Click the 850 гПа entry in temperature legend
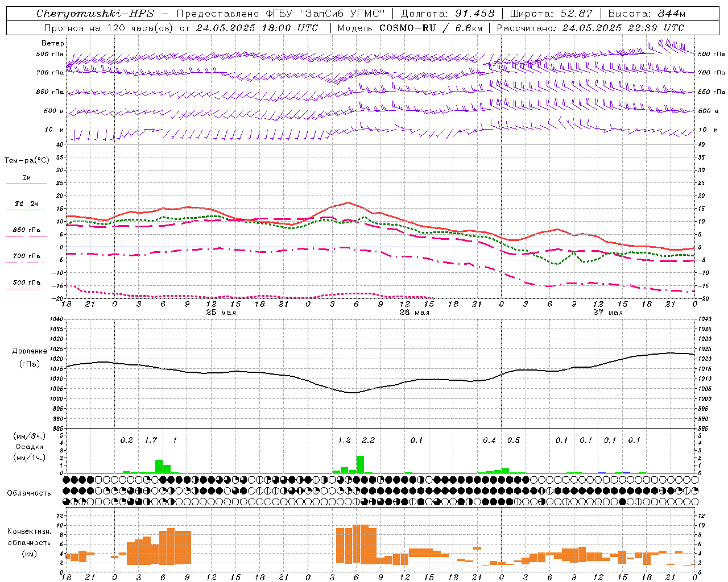Image resolution: width=728 pixels, height=582 pixels. click(27, 230)
